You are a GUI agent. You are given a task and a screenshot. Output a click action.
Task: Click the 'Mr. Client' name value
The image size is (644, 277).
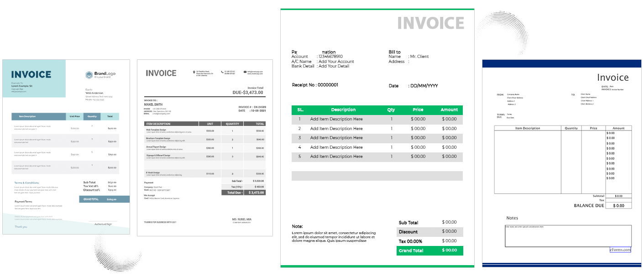[x=419, y=57]
